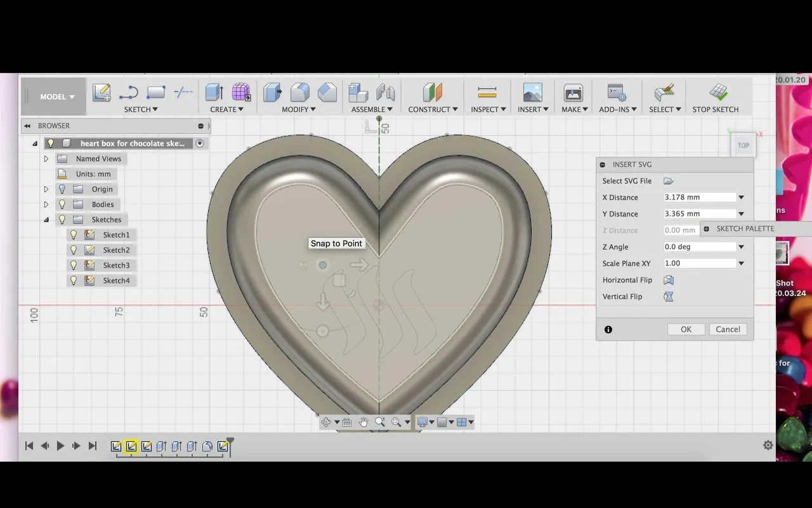The image size is (812, 508).
Task: Play the timeline
Action: [x=60, y=446]
